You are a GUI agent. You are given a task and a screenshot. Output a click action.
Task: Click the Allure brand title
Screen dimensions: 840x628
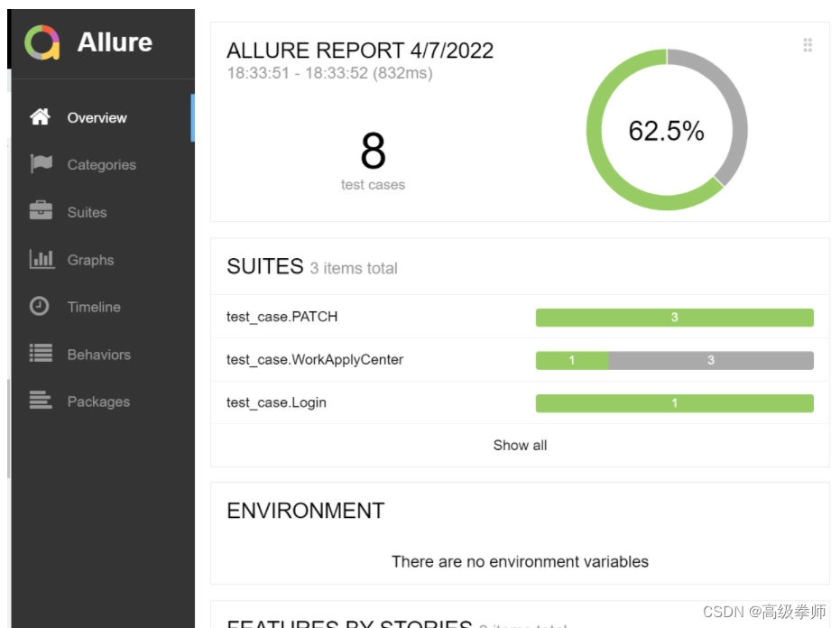click(x=115, y=42)
